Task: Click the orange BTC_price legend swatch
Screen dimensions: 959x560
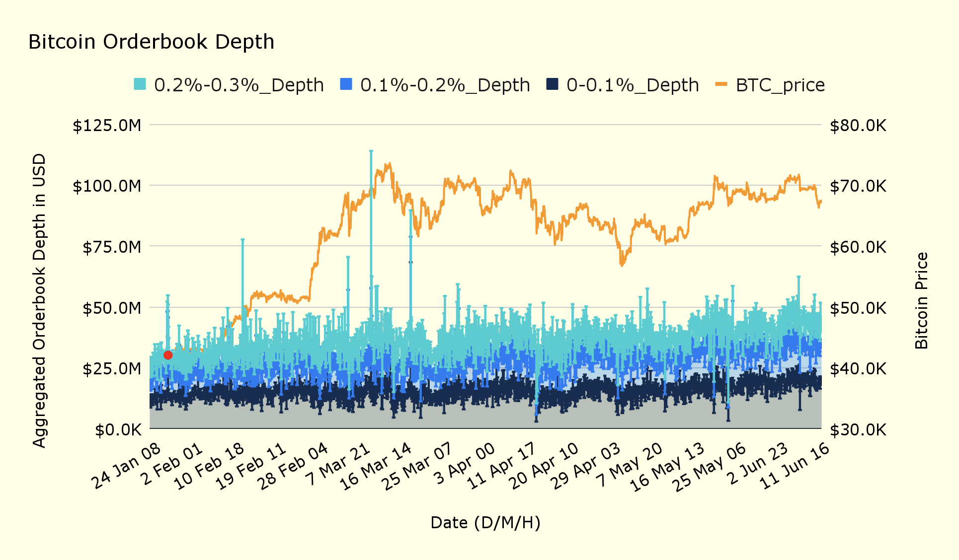Action: point(721,84)
